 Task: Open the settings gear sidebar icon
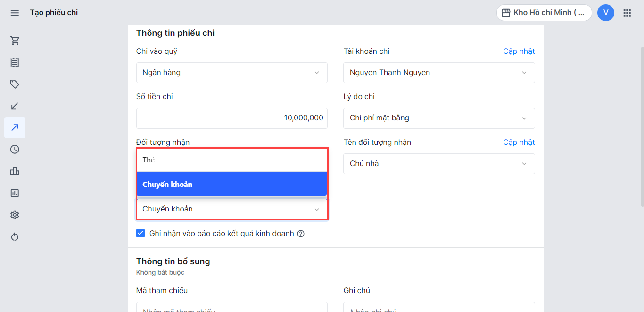point(15,215)
